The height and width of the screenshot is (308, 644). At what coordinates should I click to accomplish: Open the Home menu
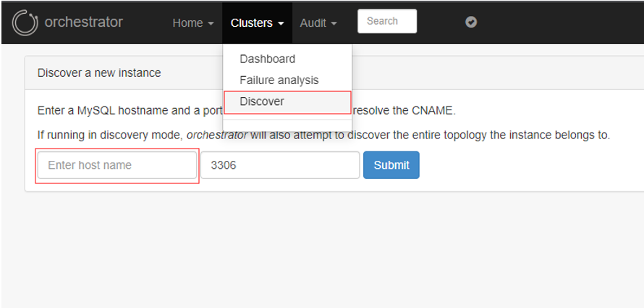[193, 23]
